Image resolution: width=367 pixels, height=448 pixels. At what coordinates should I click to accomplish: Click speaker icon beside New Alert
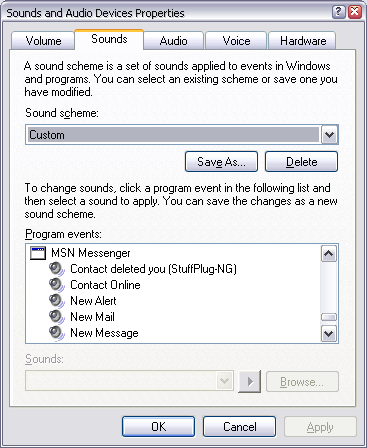point(56,301)
